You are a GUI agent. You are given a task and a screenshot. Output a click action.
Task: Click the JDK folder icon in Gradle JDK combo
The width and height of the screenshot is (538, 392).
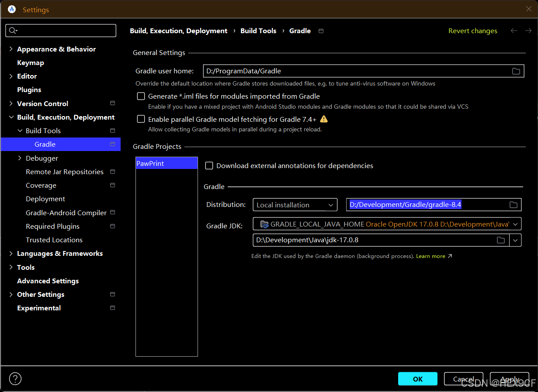(x=264, y=224)
